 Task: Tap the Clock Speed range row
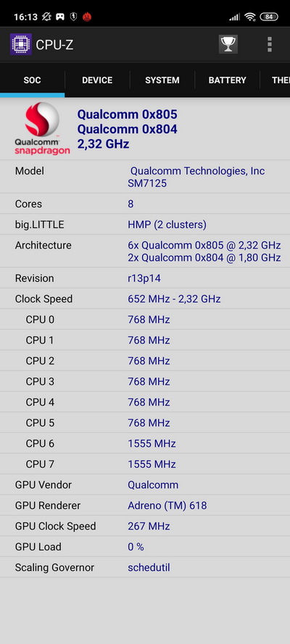coord(145,298)
